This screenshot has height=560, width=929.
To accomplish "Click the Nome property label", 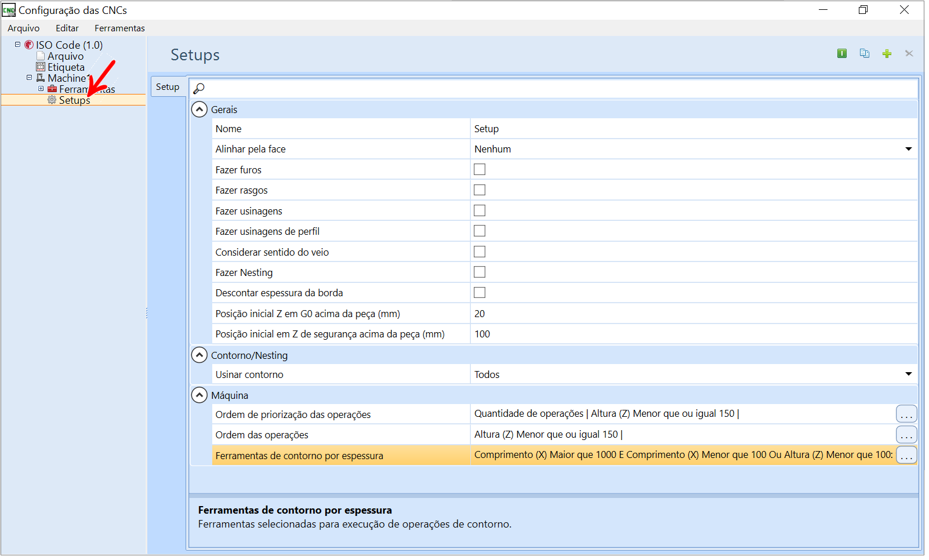I will (228, 129).
